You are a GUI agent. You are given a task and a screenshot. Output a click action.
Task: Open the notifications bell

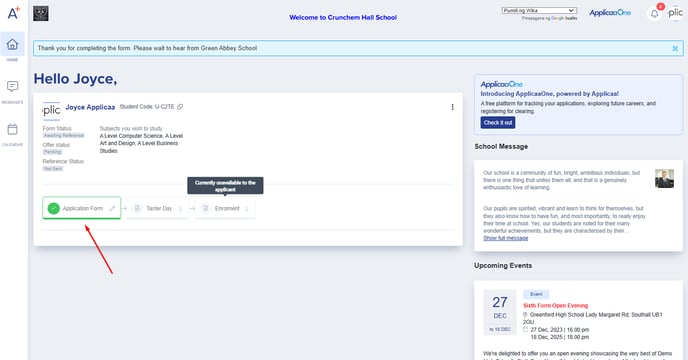tap(654, 14)
